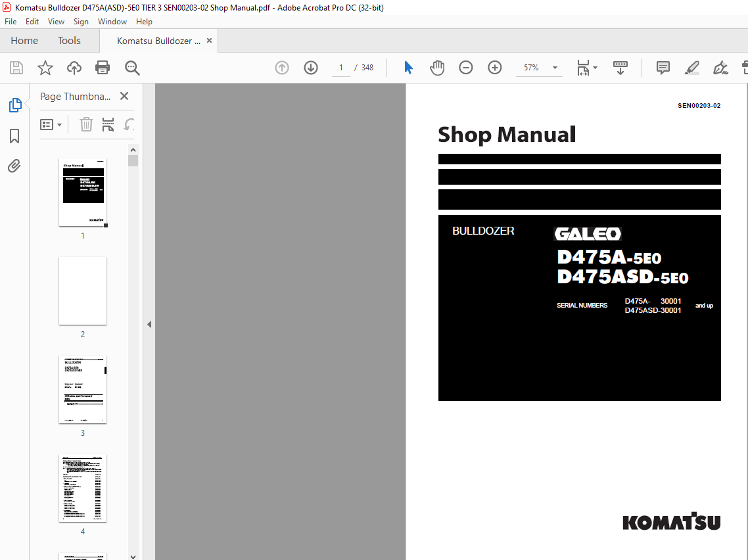Expand the fit page options arrow
This screenshot has height=560, width=748.
(x=595, y=68)
